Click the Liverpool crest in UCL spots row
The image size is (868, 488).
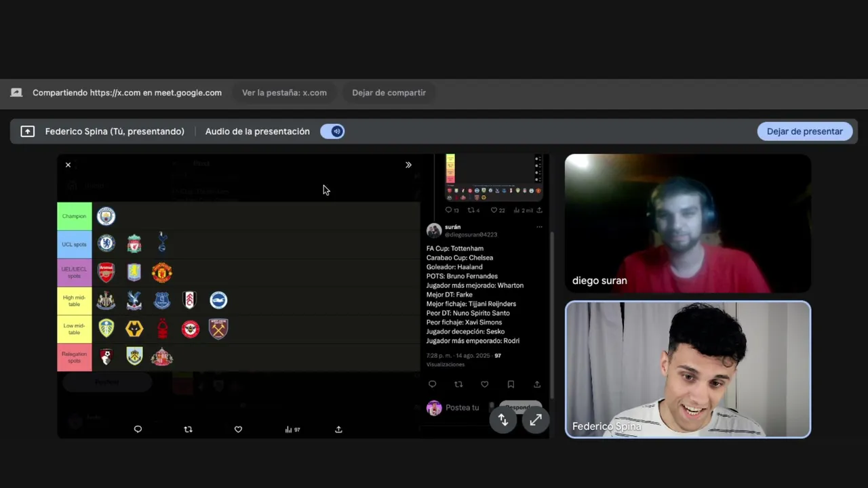(134, 243)
